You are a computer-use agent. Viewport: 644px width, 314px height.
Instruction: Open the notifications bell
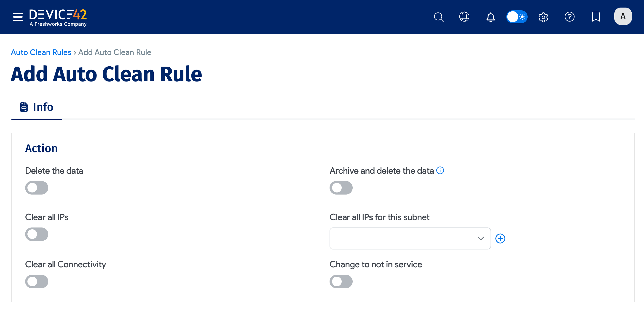point(491,17)
